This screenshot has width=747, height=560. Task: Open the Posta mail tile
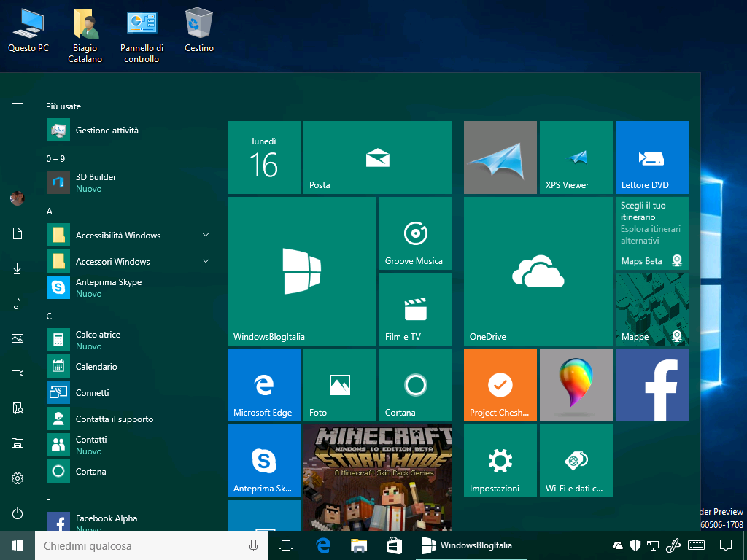click(378, 157)
